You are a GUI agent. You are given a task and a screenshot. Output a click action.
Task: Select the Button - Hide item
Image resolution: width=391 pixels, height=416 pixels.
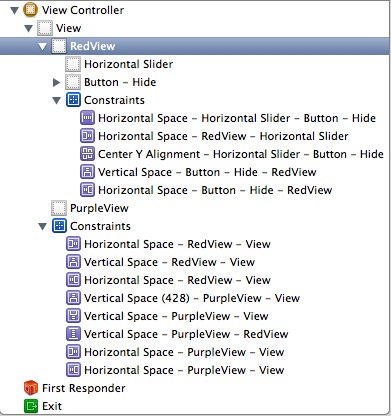[120, 82]
